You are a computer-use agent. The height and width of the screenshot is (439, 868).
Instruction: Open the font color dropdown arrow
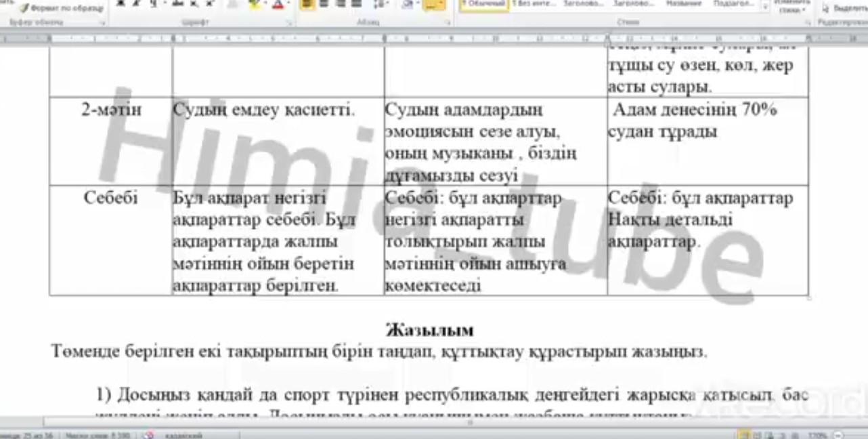(x=287, y=4)
